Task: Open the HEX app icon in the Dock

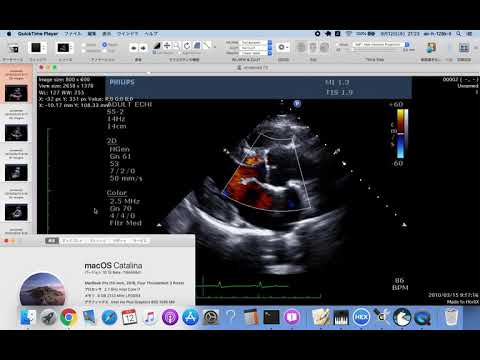Action: click(x=361, y=317)
